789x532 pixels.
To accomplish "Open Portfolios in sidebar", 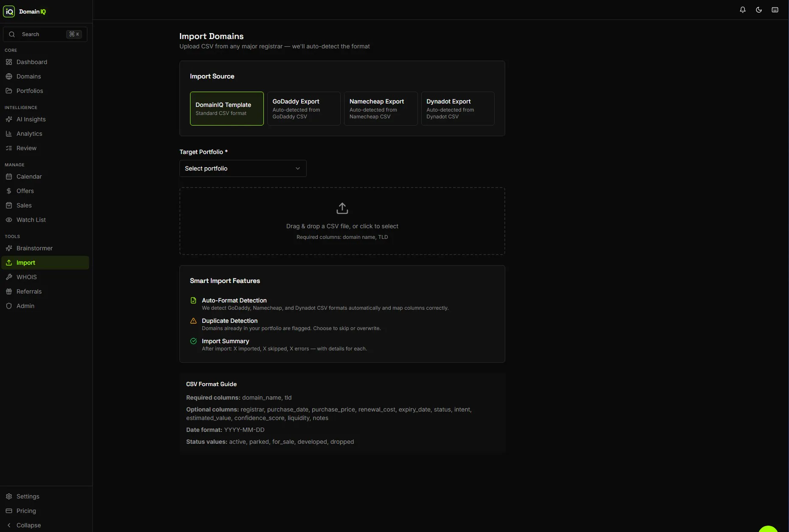I will click(x=45, y=91).
